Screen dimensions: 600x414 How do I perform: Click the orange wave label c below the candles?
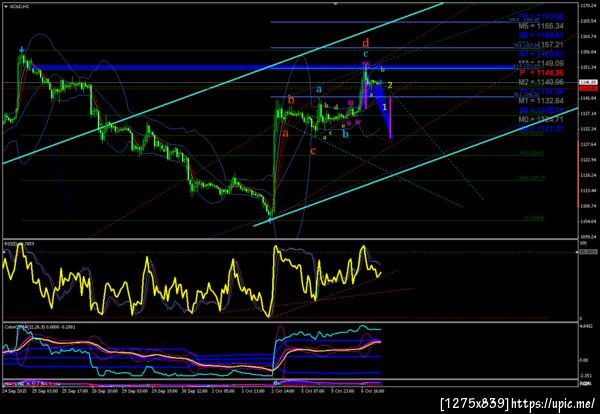coord(313,151)
